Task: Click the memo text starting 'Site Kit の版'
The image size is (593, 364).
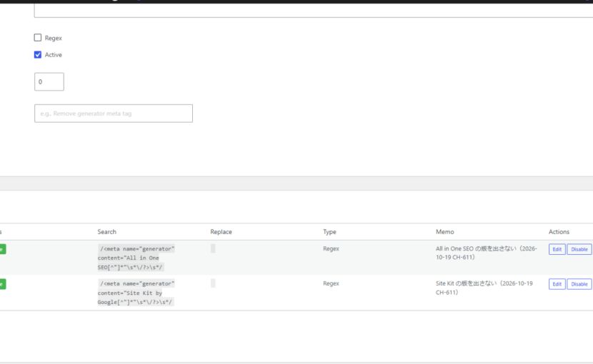Action: 484,288
